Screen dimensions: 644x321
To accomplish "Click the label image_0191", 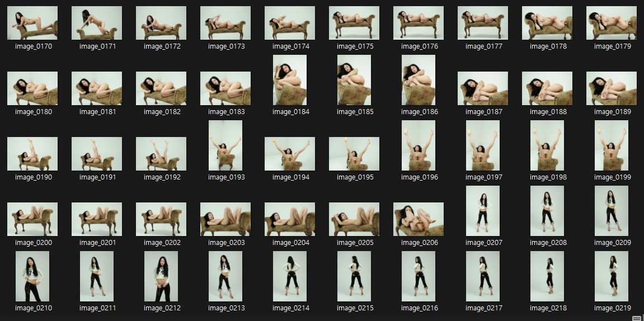I will (x=98, y=177).
